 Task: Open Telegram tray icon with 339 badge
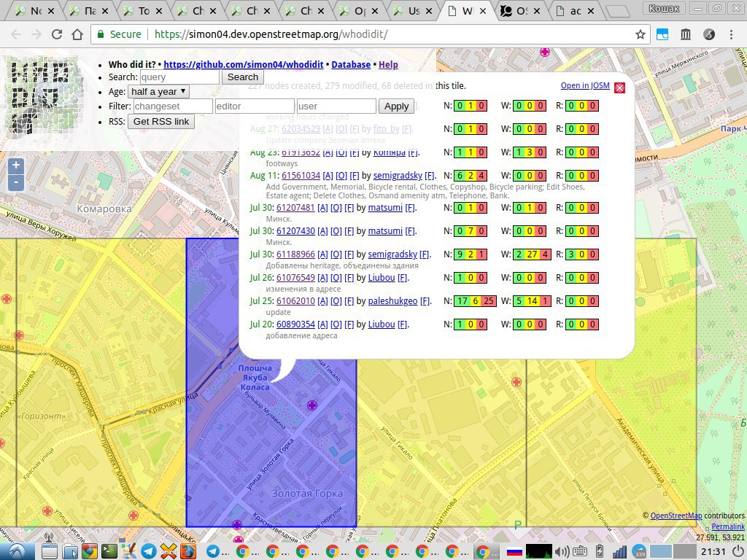(x=639, y=552)
